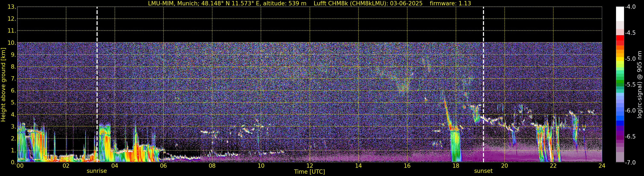Click the time axis tick '02'
Image resolution: width=644 pixels, height=176 pixels.
tap(66, 166)
